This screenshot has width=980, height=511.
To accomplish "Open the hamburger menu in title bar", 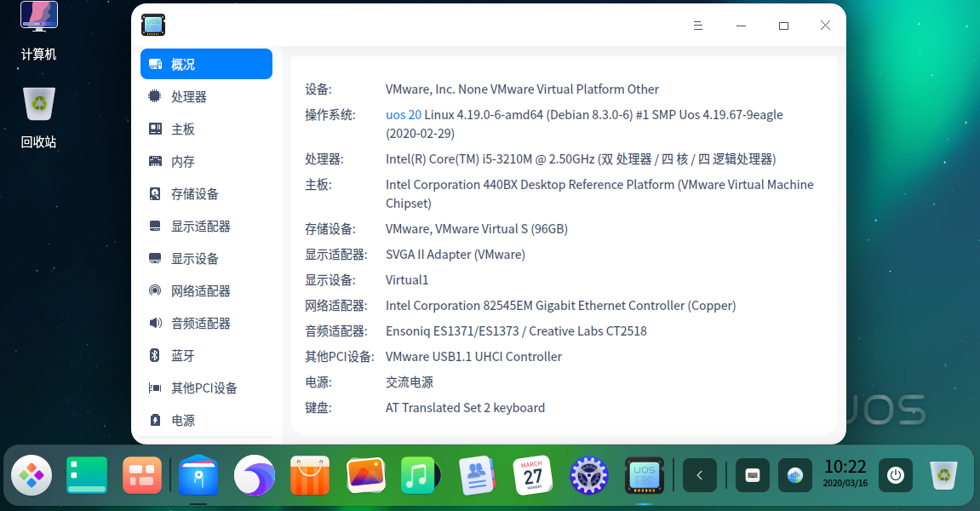I will click(698, 26).
